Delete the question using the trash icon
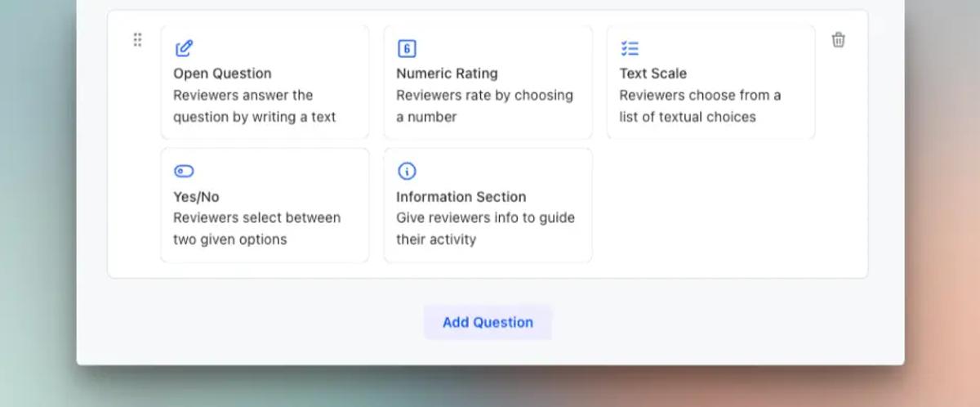The height and width of the screenshot is (407, 980). (839, 40)
